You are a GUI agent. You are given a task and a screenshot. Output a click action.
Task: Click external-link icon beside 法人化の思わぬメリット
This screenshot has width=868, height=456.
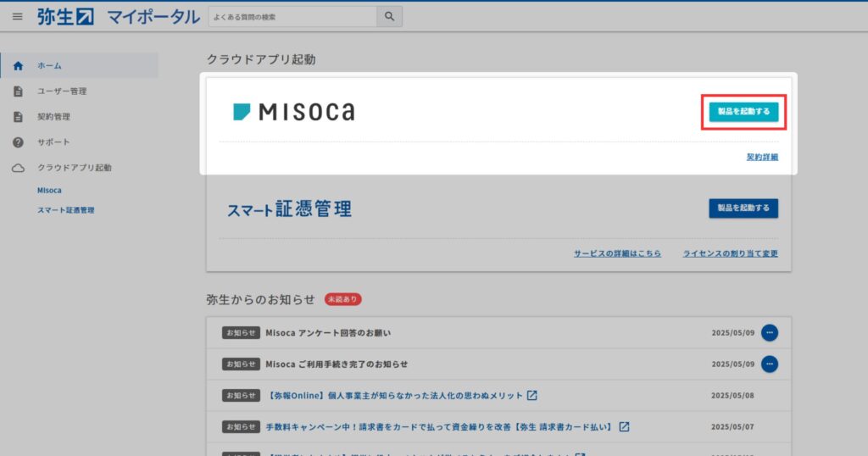tap(532, 396)
